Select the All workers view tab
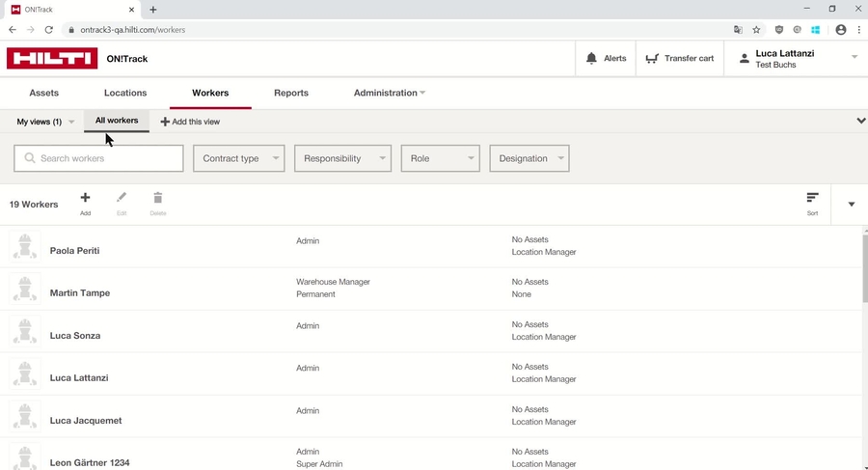 point(117,121)
